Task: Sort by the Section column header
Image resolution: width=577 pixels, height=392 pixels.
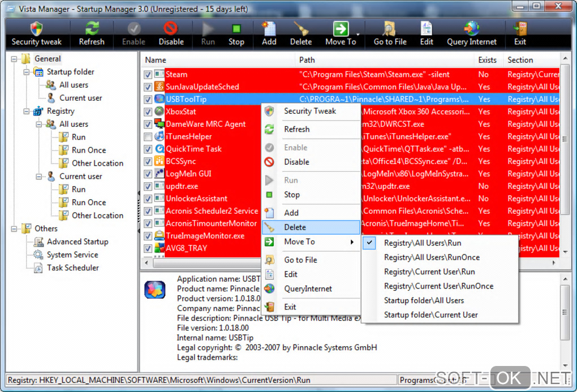Action: (x=531, y=60)
